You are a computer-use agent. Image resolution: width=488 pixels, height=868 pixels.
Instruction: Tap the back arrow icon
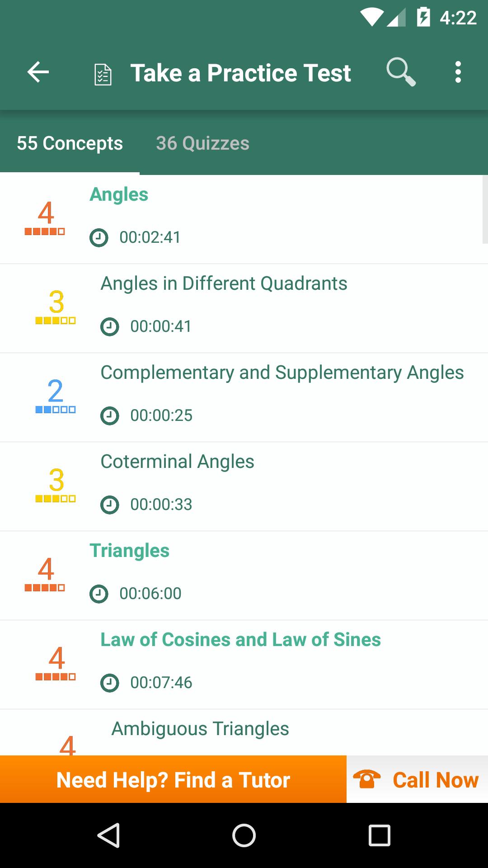click(x=38, y=72)
